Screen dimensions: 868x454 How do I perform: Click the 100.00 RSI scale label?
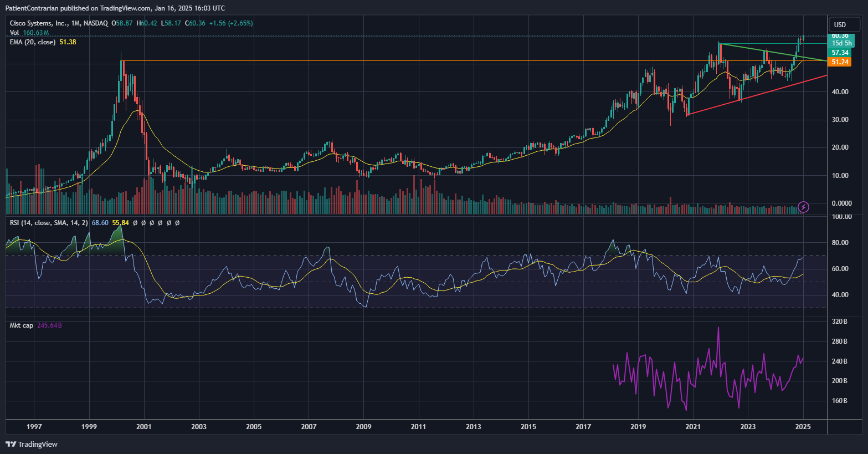[x=842, y=217]
